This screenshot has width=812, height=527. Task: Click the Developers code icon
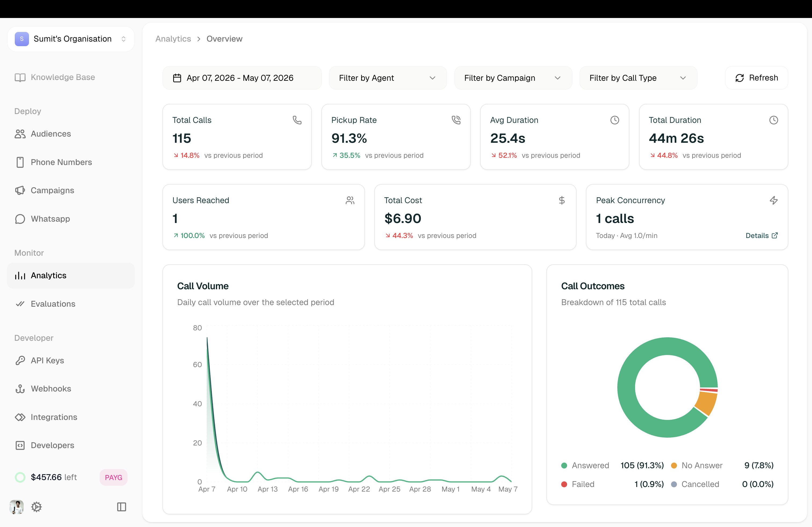[x=20, y=445]
